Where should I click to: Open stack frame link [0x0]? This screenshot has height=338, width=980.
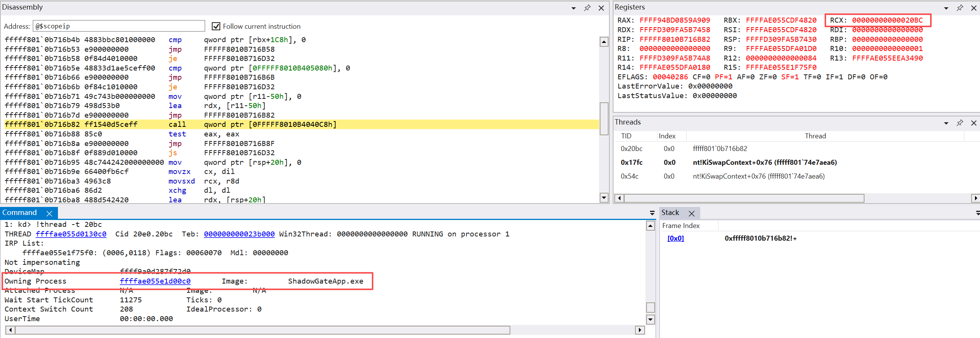pyautogui.click(x=676, y=238)
